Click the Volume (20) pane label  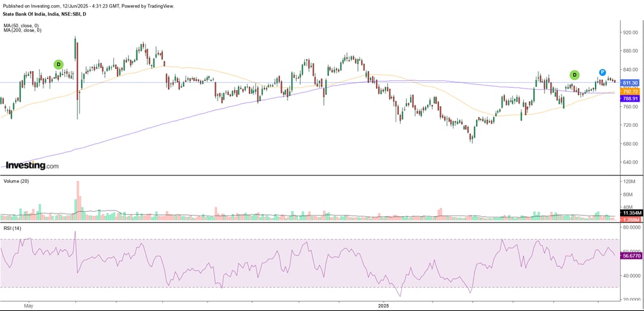(x=16, y=181)
